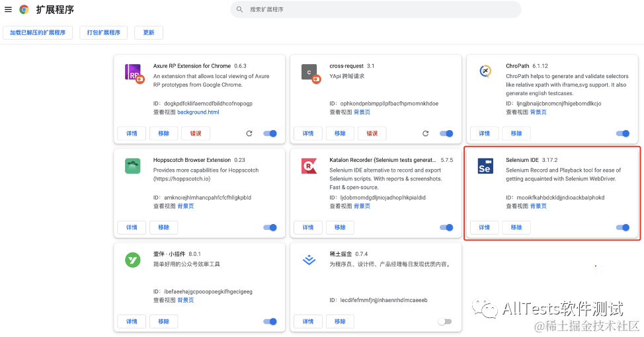Disable the cross-request extension toggle
This screenshot has width=644, height=337.
446,133
